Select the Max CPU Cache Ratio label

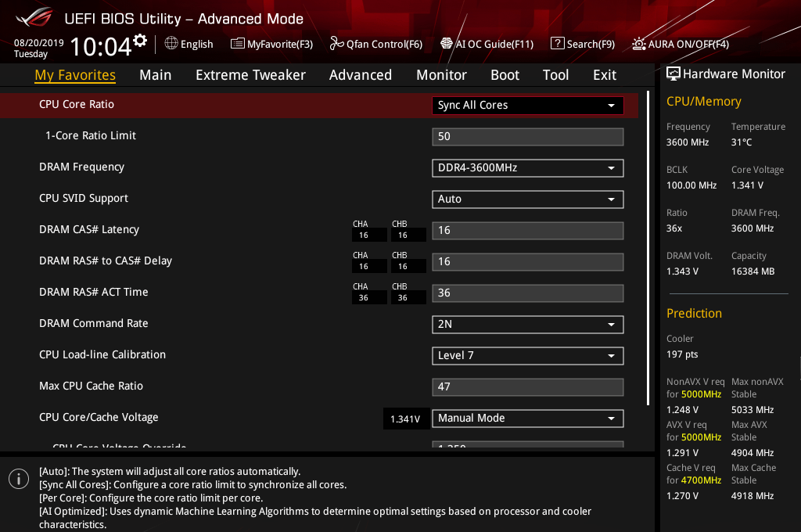91,386
